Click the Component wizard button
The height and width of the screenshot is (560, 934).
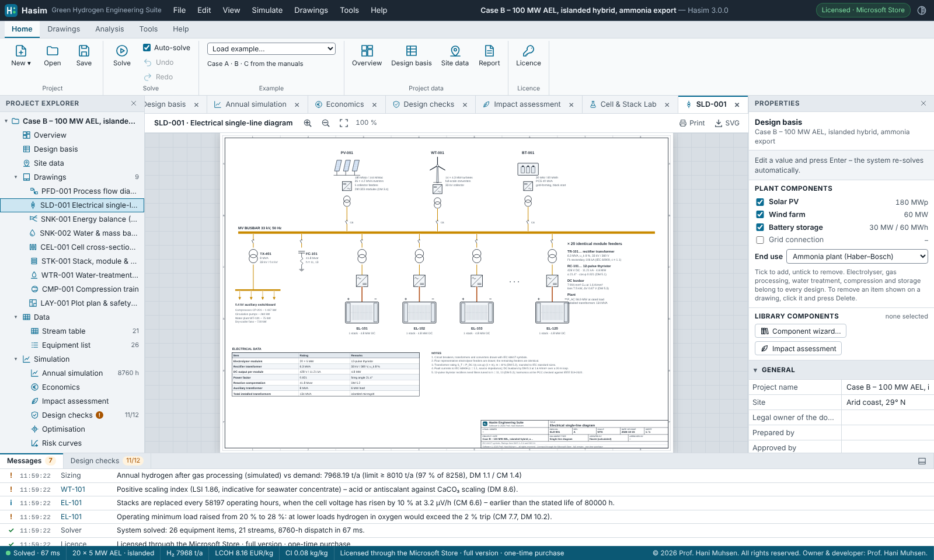click(x=800, y=331)
